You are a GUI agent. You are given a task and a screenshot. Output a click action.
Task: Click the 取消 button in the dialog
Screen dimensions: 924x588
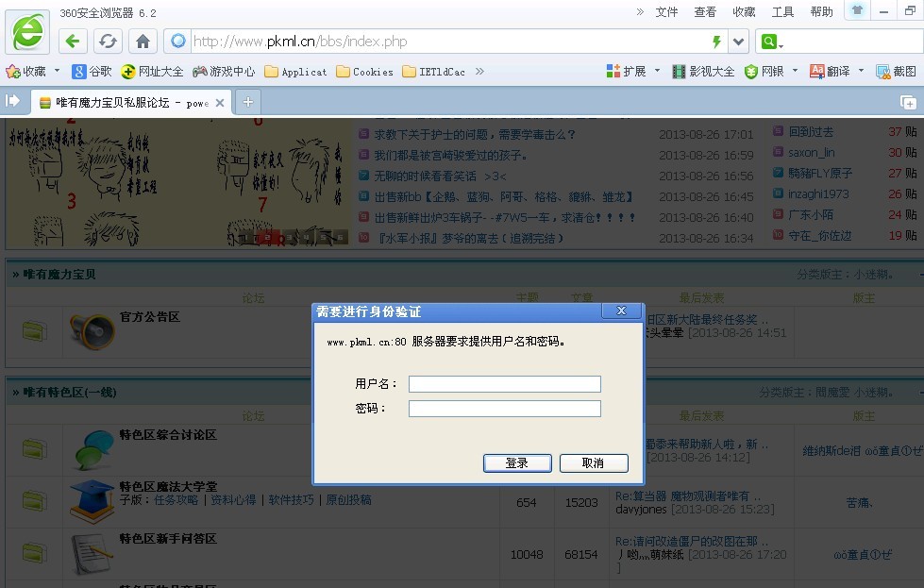pyautogui.click(x=593, y=462)
